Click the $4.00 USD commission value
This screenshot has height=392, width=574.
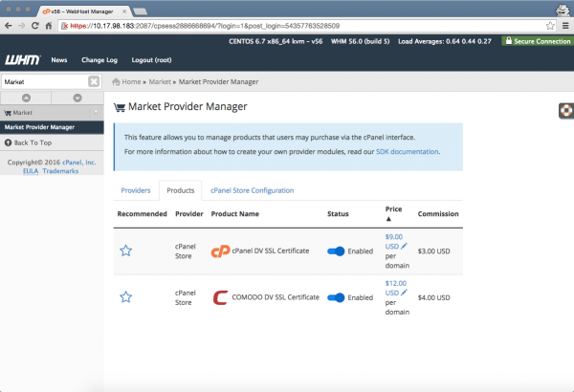click(433, 297)
